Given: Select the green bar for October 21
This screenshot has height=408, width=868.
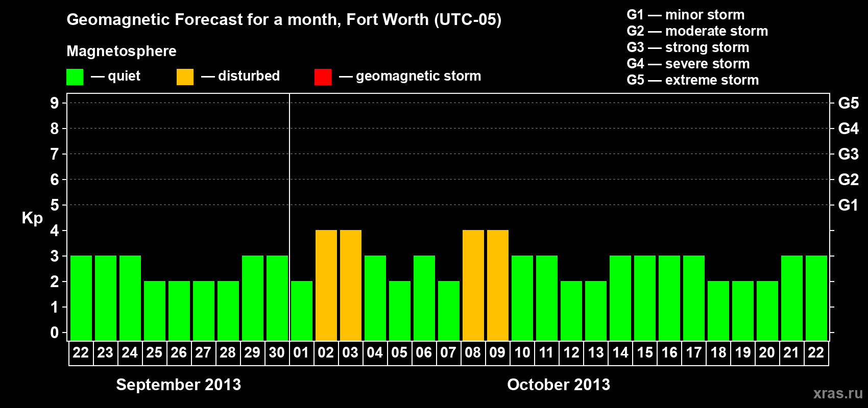Looking at the screenshot, I should point(792,298).
